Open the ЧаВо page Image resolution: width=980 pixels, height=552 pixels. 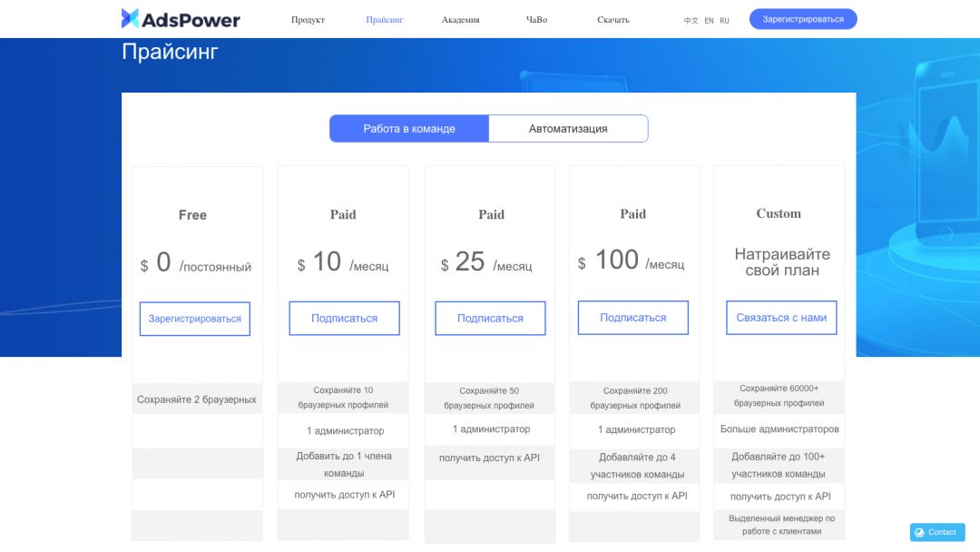click(535, 19)
